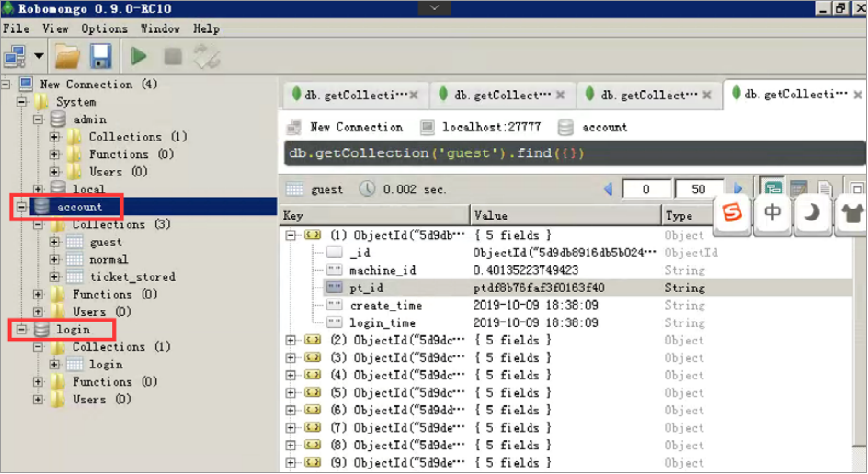The image size is (868, 474).
Task: Select the login database icon
Action: pos(41,329)
